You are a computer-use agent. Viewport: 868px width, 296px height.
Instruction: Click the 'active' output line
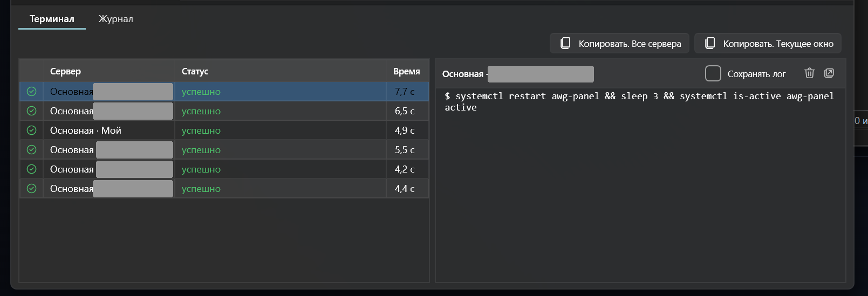point(461,107)
